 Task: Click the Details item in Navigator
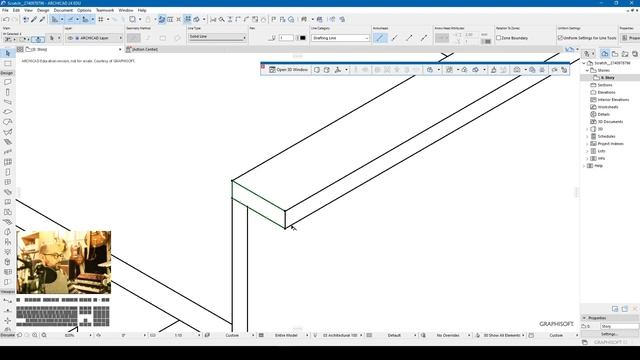click(603, 114)
